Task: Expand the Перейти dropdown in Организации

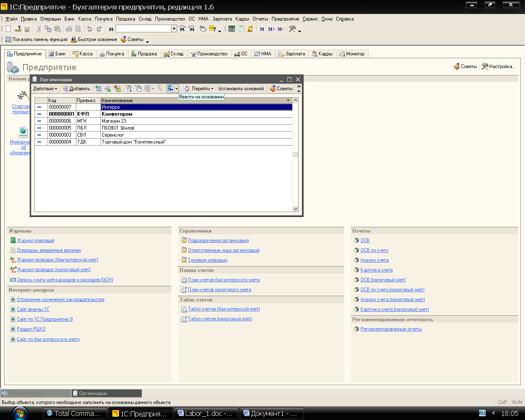Action: point(203,89)
